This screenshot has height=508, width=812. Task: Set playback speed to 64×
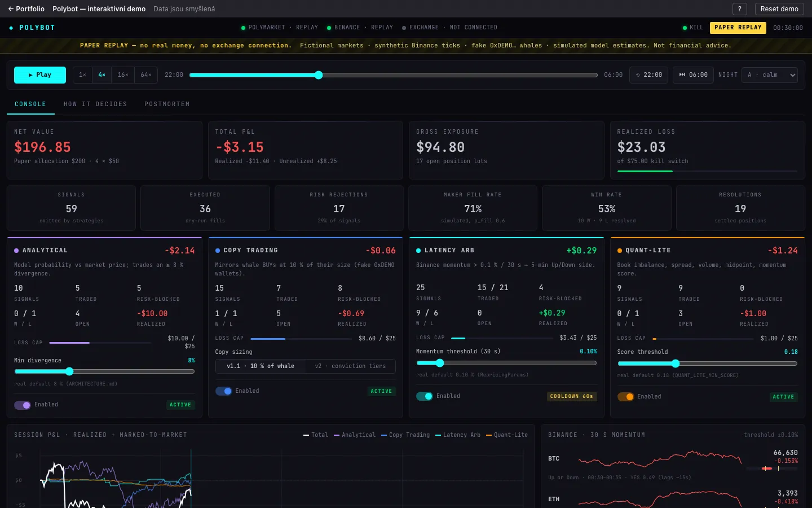[146, 75]
